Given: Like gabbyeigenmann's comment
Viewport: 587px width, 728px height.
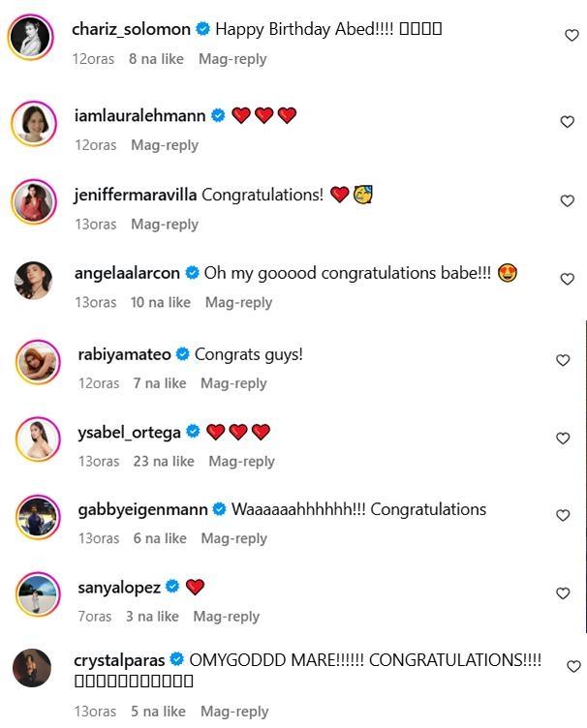Looking at the screenshot, I should coord(563,516).
